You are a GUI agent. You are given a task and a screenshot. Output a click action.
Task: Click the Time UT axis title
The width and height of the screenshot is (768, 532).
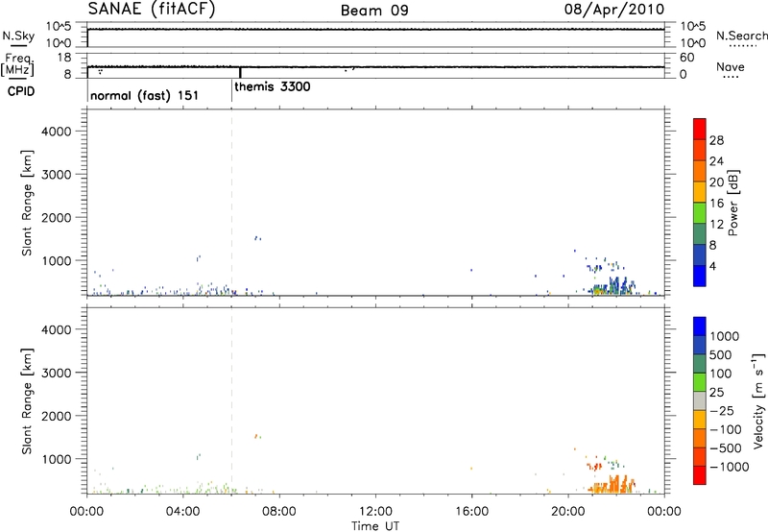pos(375,525)
